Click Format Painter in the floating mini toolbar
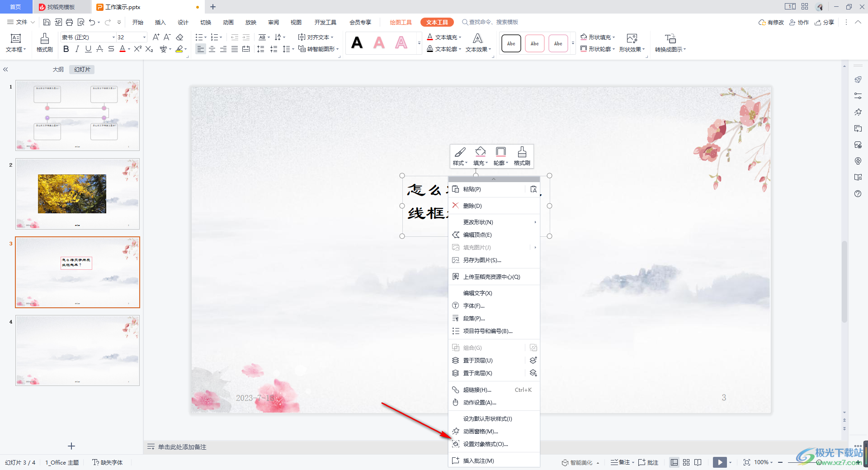 522,156
